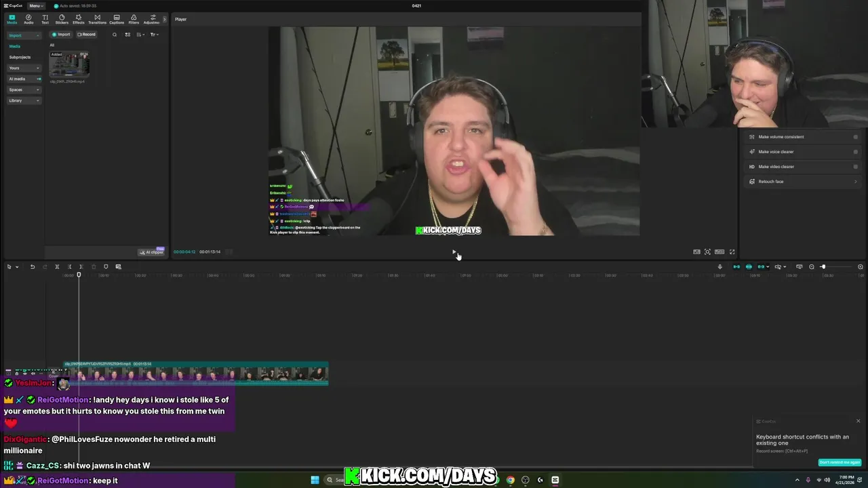Viewport: 868px width, 488px height.
Task: Delete the selected clip
Action: (x=94, y=267)
